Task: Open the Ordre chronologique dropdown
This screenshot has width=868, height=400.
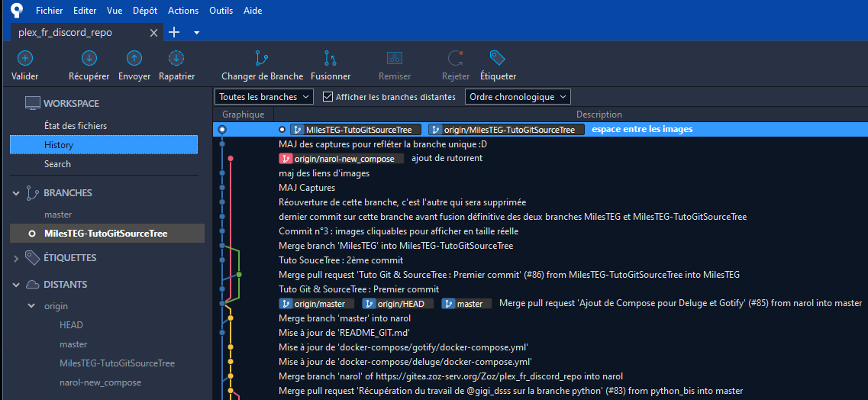Action: (x=518, y=97)
